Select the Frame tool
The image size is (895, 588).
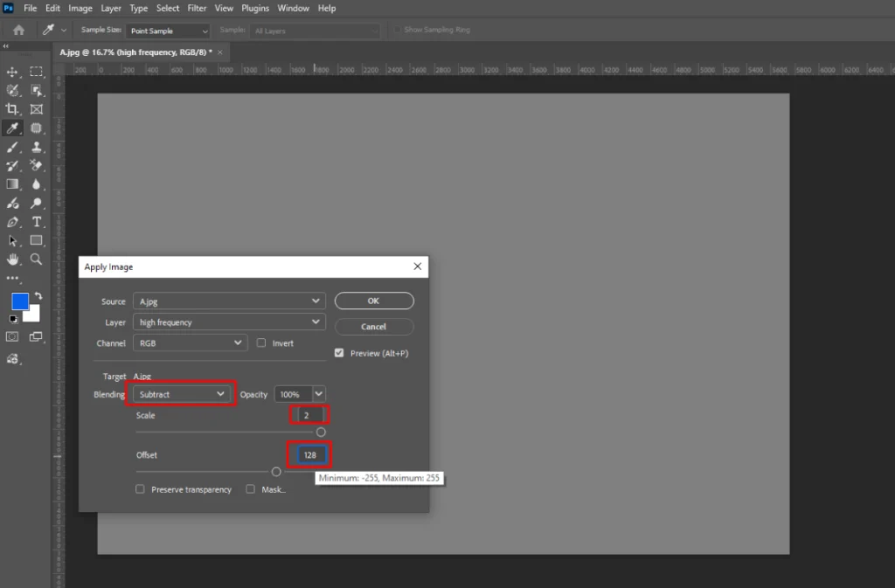click(37, 109)
